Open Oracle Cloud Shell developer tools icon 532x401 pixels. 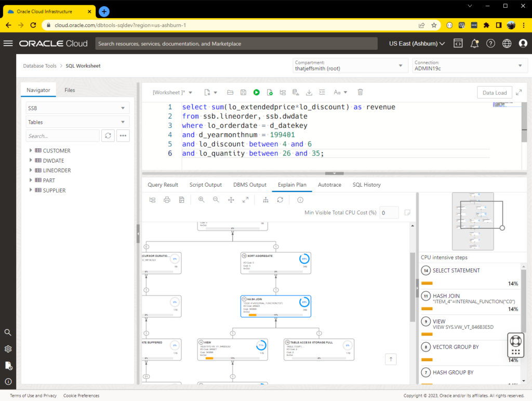(458, 44)
